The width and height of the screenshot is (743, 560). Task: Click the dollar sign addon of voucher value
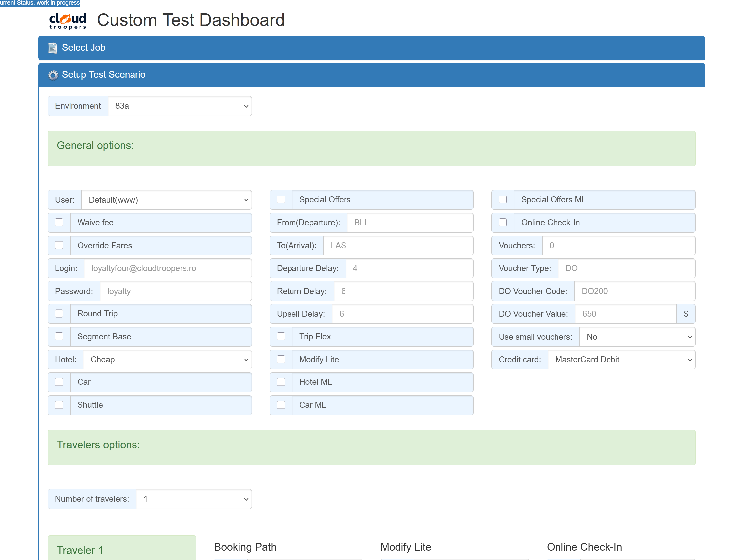(686, 314)
